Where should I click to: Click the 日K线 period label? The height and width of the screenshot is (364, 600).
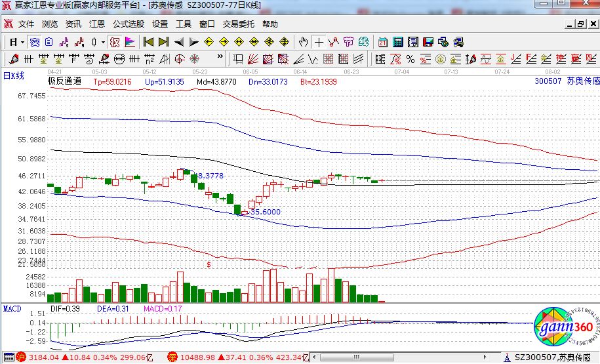tap(14, 75)
